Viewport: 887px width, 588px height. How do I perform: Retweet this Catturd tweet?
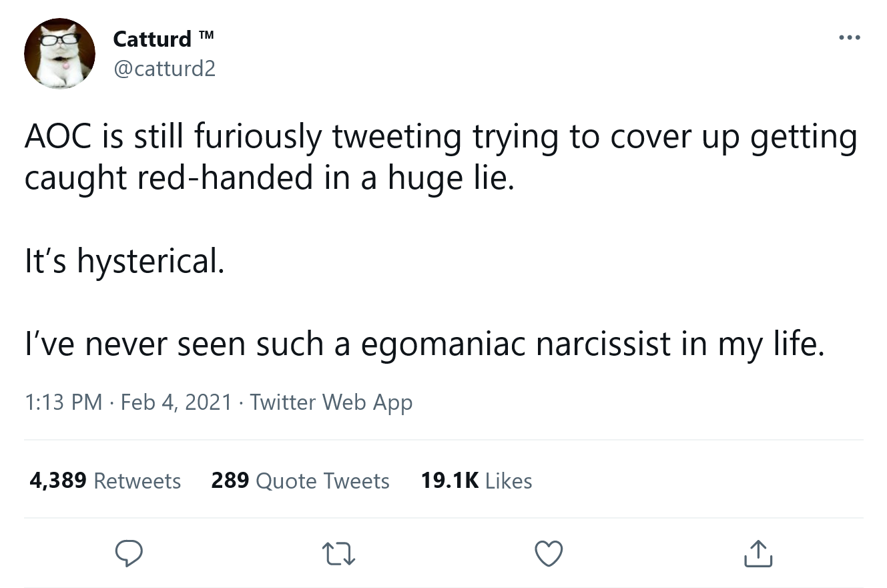[339, 553]
